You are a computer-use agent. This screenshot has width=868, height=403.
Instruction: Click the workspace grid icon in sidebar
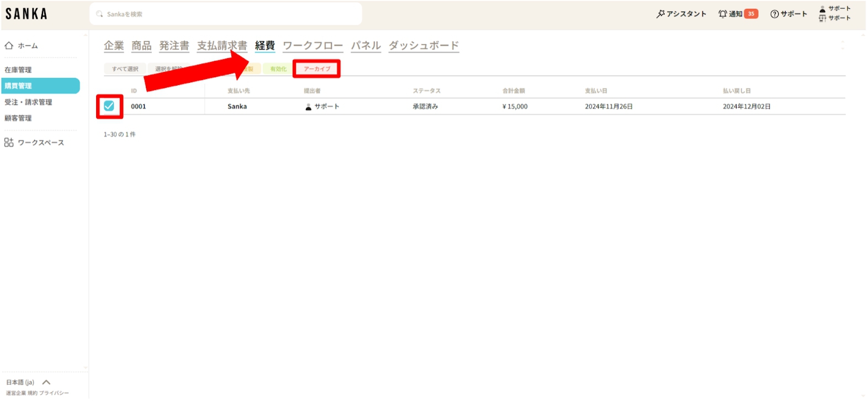[9, 142]
